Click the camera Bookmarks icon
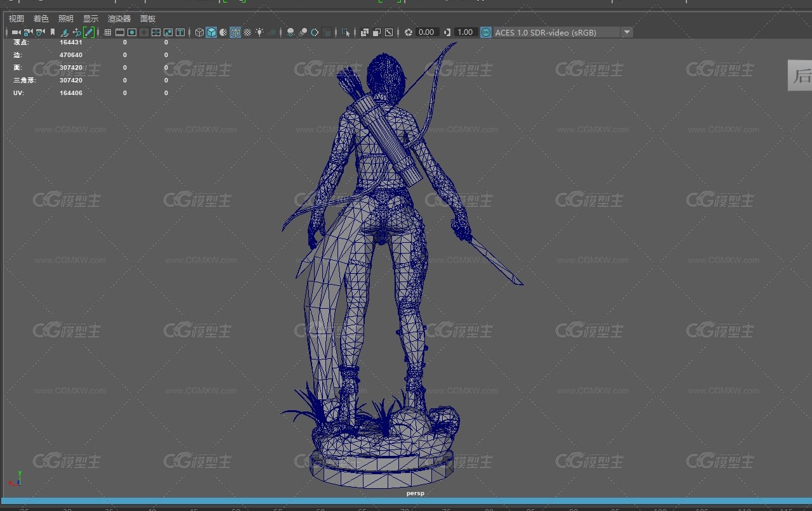Screen dimensions: 812x511 tap(53, 32)
